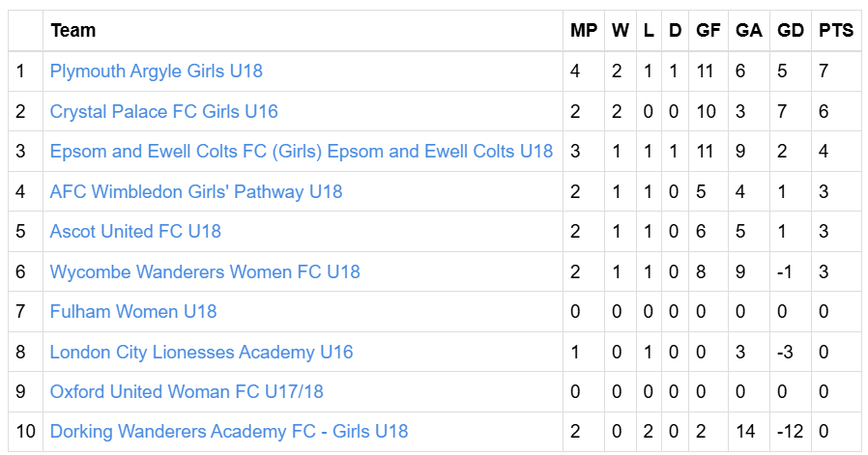Image resolution: width=868 pixels, height=455 pixels.
Task: Open Plymouth Argyle Girls U18 team link
Action: 157,71
